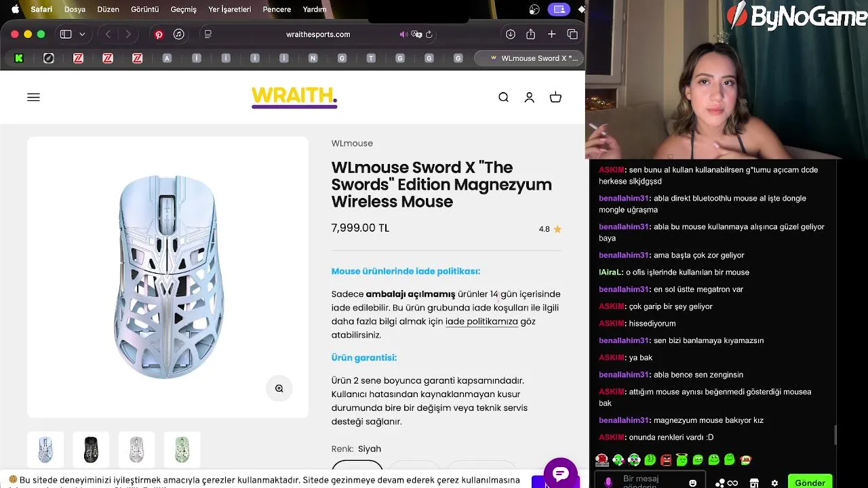Switch to the tab with T favicon

pos(371,58)
